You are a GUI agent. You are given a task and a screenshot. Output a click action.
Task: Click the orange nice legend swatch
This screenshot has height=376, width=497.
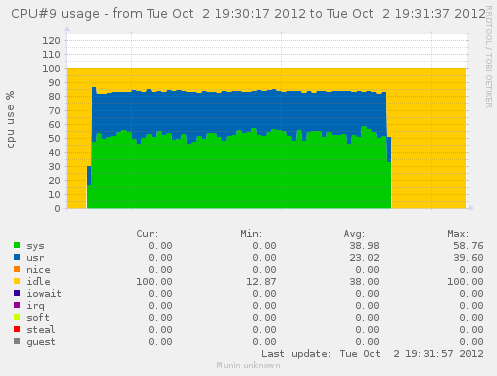[x=17, y=269]
